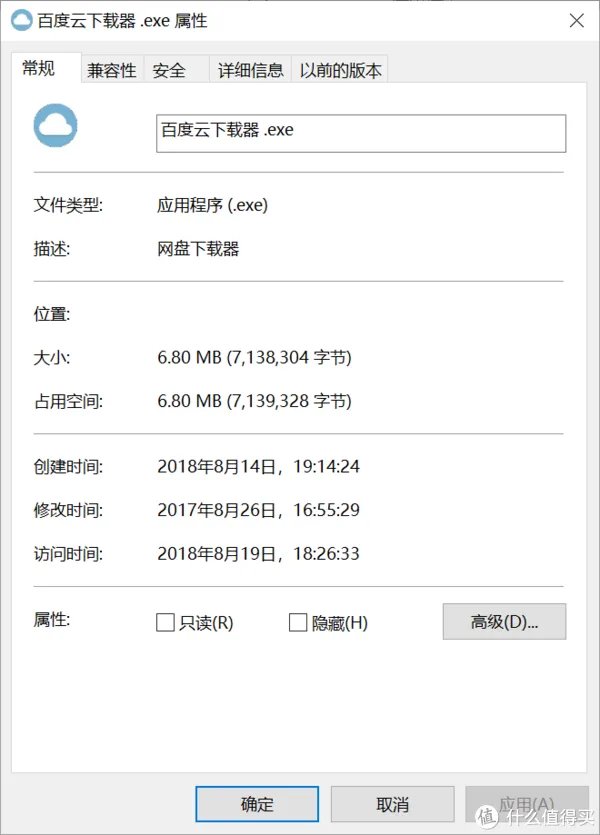This screenshot has width=600, height=835.
Task: Select the file type text 应用程序 (.exe)
Action: tap(212, 205)
